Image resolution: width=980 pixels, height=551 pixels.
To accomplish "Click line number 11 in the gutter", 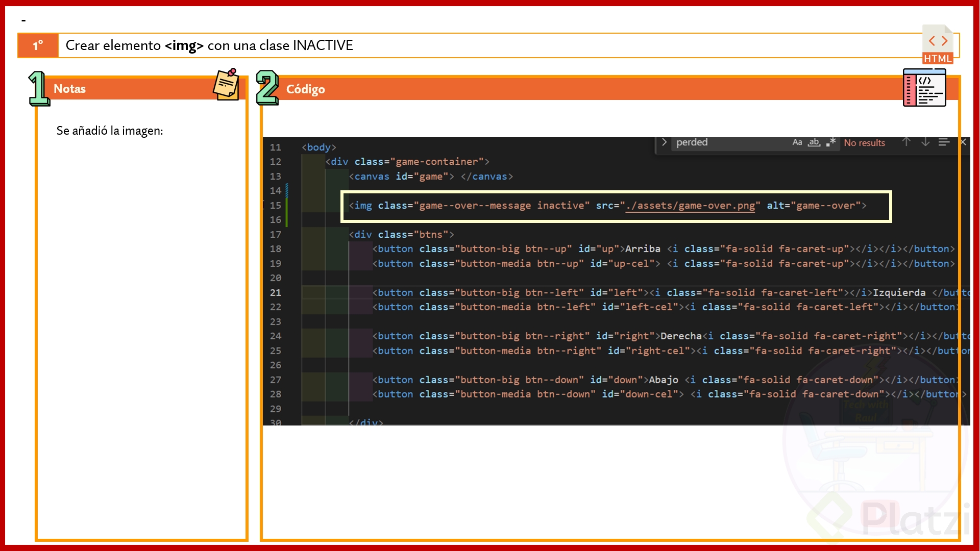I will 276,147.
